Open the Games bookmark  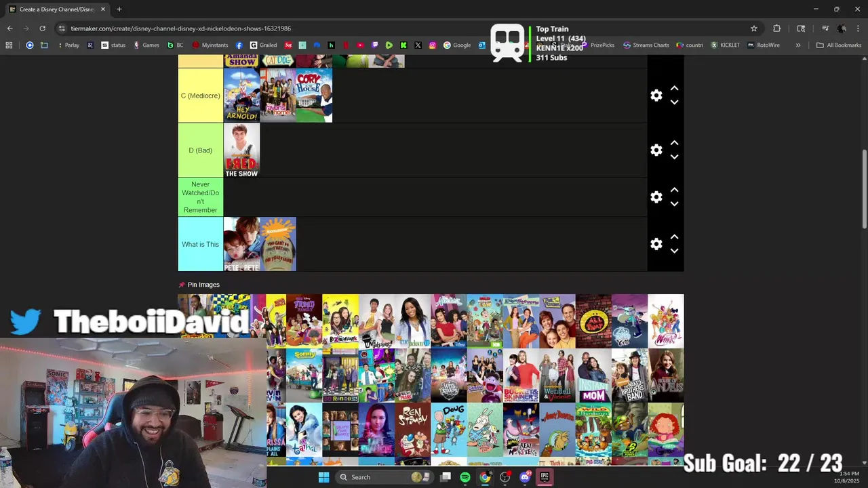146,45
